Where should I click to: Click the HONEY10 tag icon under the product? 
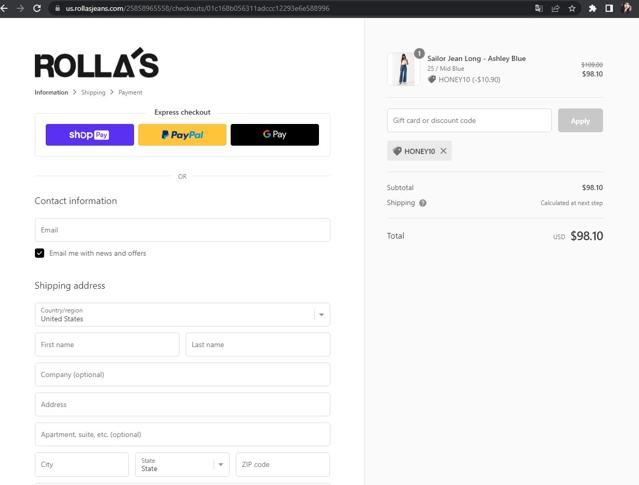[432, 79]
